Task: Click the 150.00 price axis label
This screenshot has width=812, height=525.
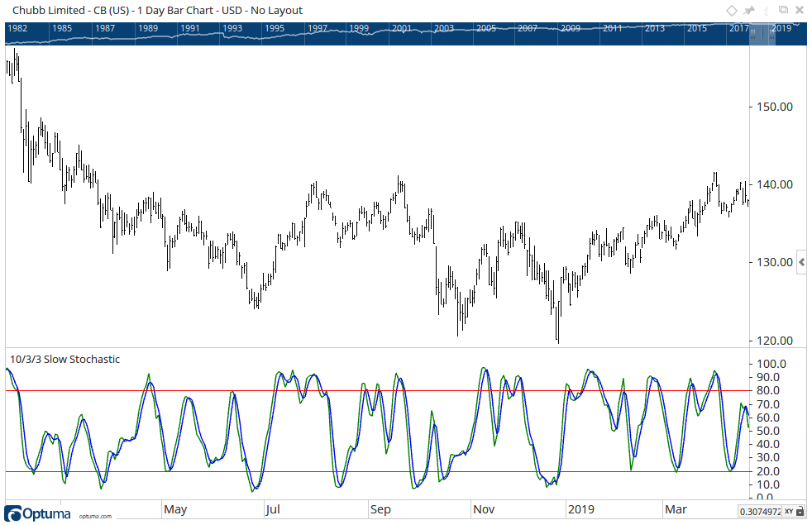Action: pyautogui.click(x=775, y=107)
